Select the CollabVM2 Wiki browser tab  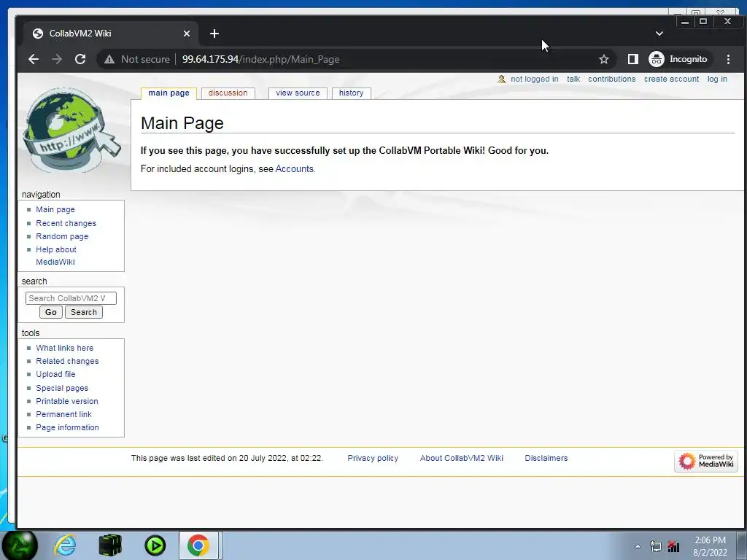point(111,34)
